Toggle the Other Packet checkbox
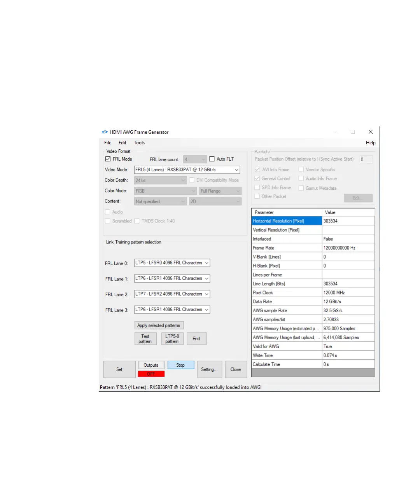420x504 pixels. click(x=257, y=196)
